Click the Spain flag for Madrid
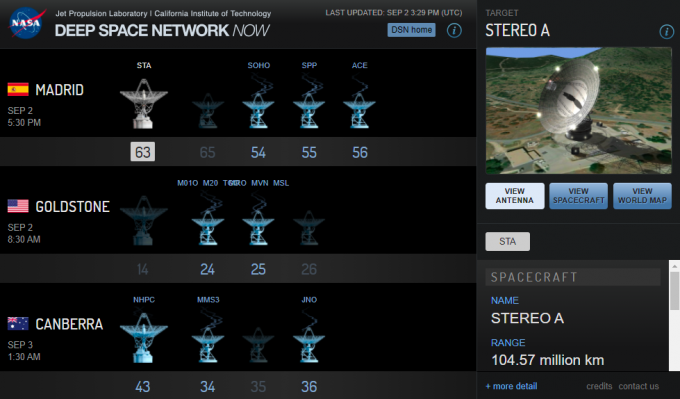Screen dimensions: 680x399 pos(18,89)
